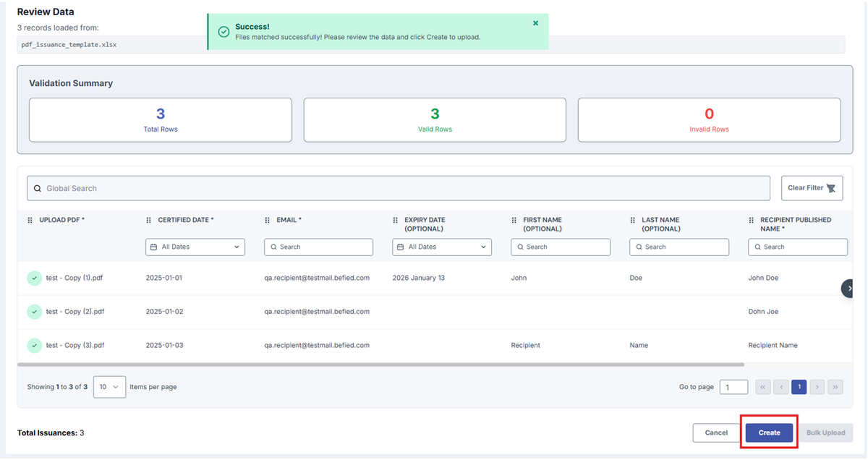Click the Cancel button

(x=716, y=433)
